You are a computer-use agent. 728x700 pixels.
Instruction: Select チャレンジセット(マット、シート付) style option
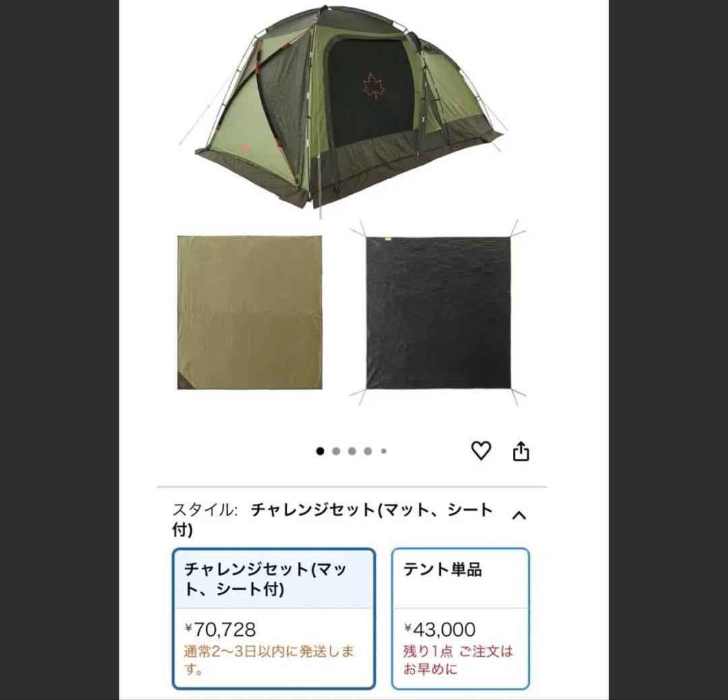tap(274, 618)
